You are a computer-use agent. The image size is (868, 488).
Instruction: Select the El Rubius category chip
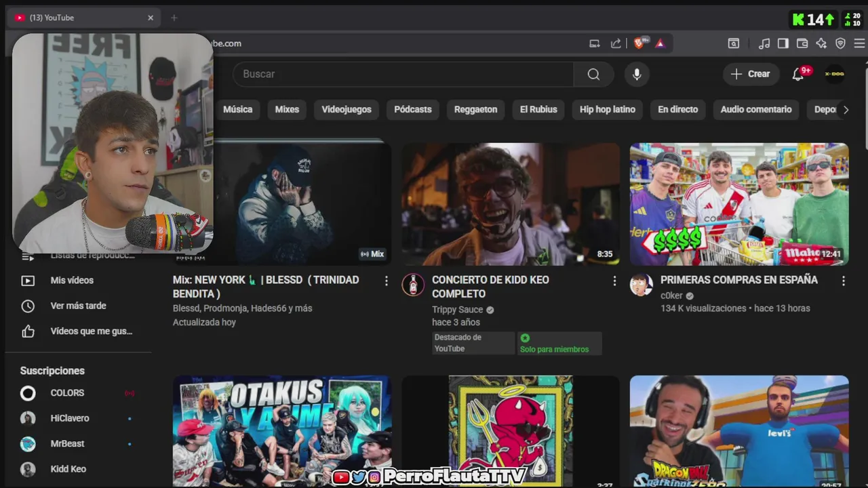click(538, 109)
